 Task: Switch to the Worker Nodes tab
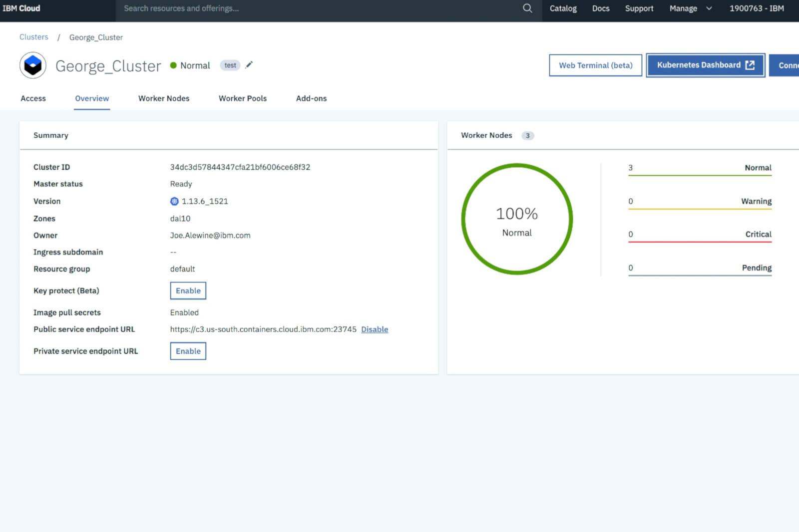[x=164, y=99]
